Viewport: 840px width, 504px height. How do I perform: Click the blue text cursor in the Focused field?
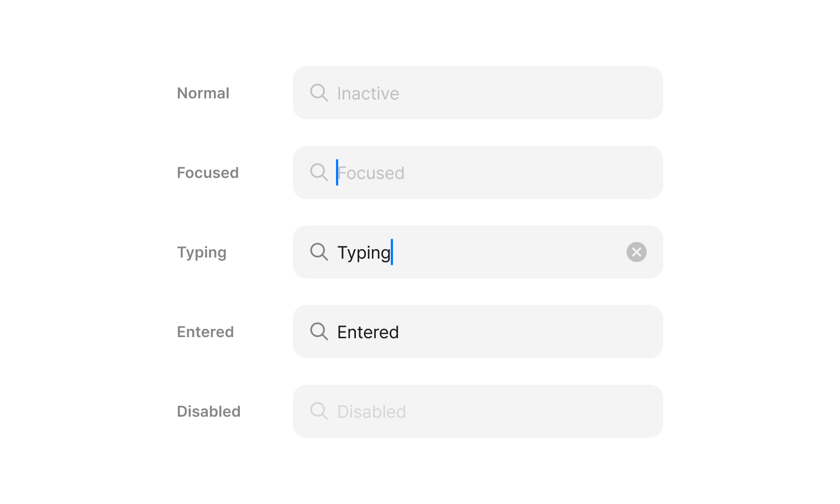pyautogui.click(x=337, y=172)
